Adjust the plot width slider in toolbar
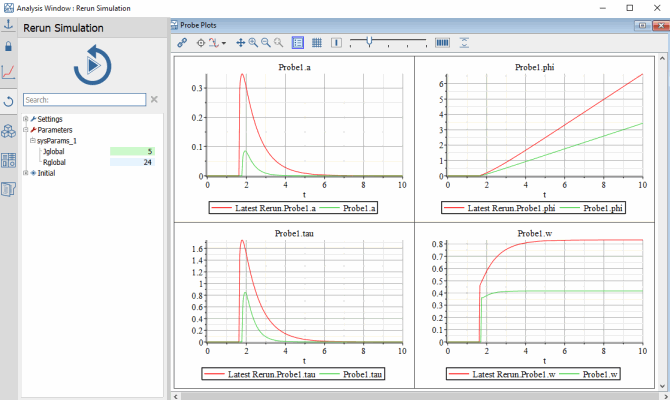Viewport: 670px width, 400px height. tap(370, 42)
